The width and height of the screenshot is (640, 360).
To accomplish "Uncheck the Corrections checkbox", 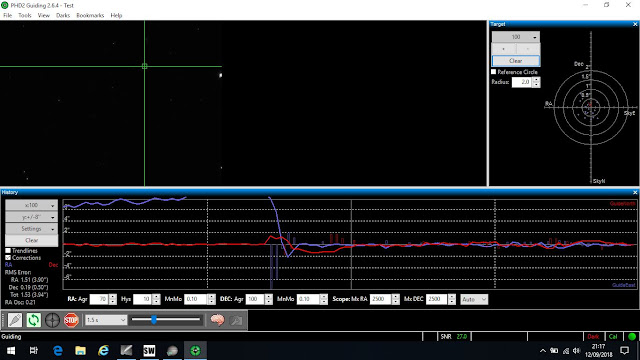I will (8, 258).
